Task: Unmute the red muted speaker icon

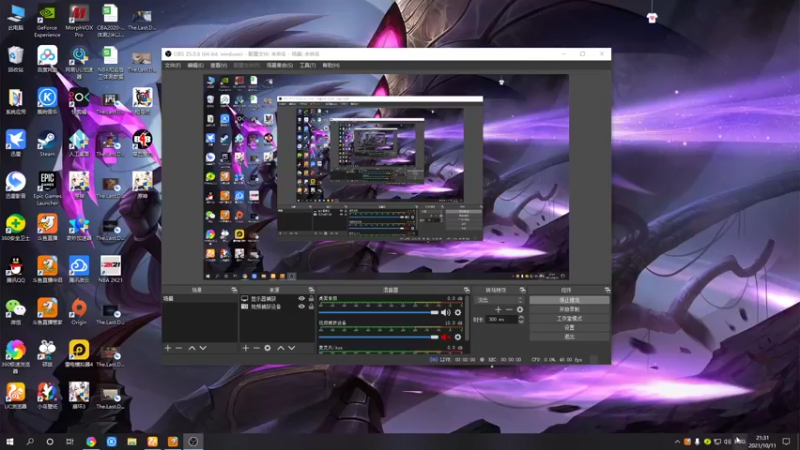Action: [445, 337]
